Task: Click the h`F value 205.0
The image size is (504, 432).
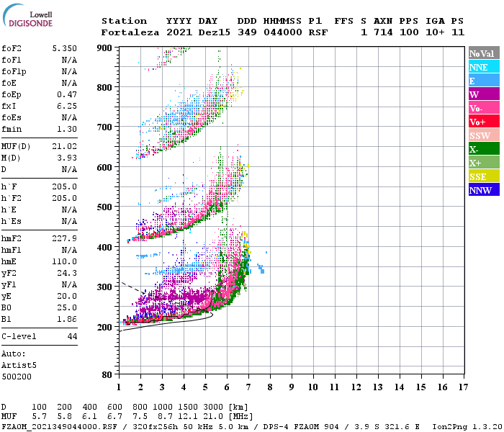Action: point(64,186)
